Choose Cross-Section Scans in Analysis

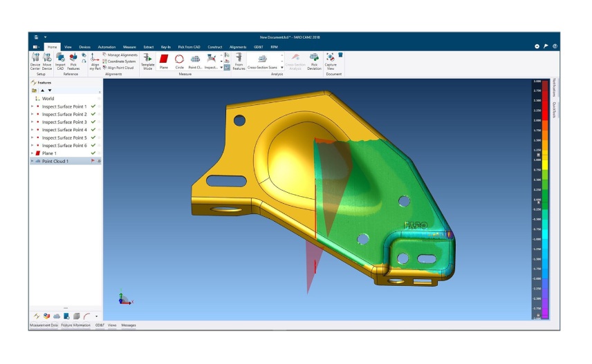point(262,62)
